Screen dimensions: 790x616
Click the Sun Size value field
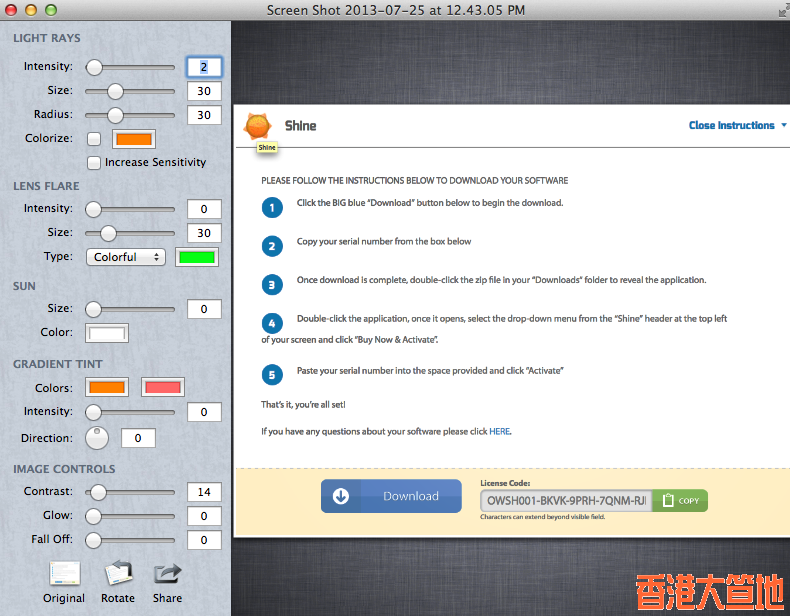[x=204, y=309]
